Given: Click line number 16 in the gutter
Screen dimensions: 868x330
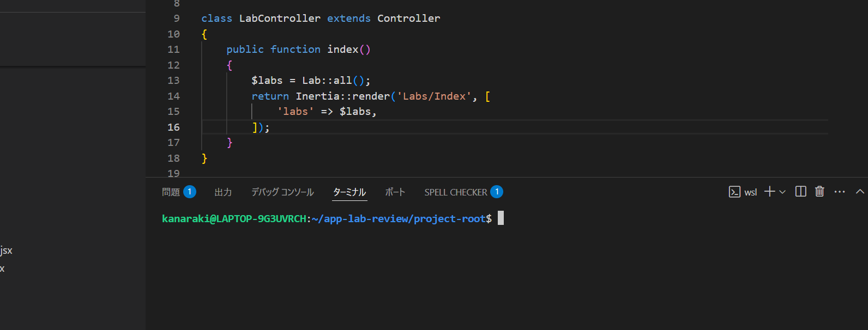Looking at the screenshot, I should tap(173, 127).
